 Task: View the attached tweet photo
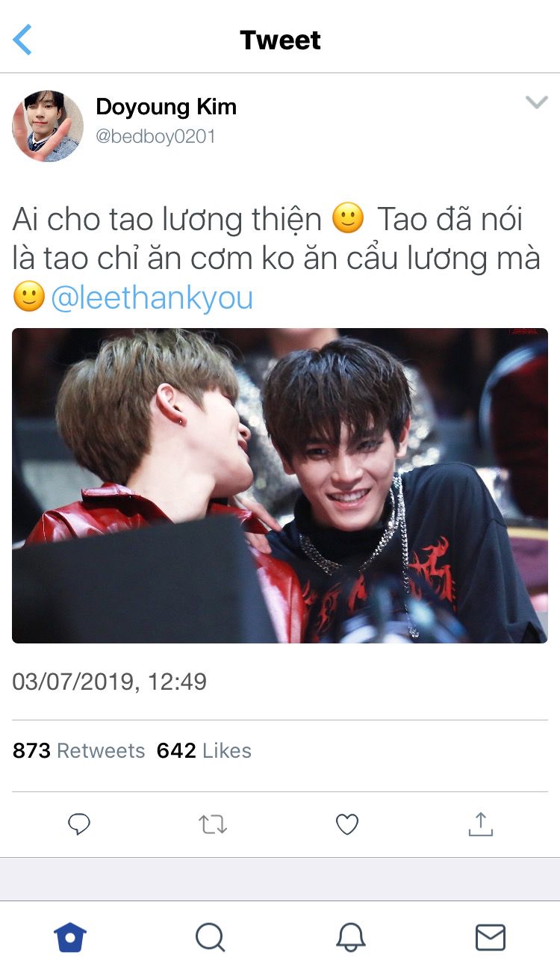(280, 486)
